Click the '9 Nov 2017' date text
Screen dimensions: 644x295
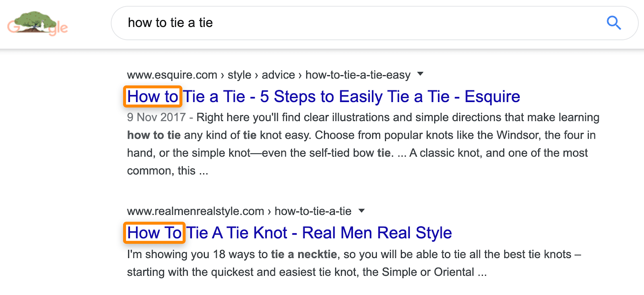pyautogui.click(x=155, y=117)
